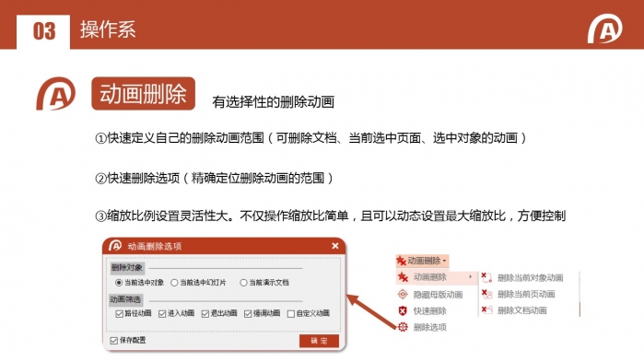Expand the 动画删除 submenu arrow
The width and height of the screenshot is (644, 362).
tap(470, 277)
